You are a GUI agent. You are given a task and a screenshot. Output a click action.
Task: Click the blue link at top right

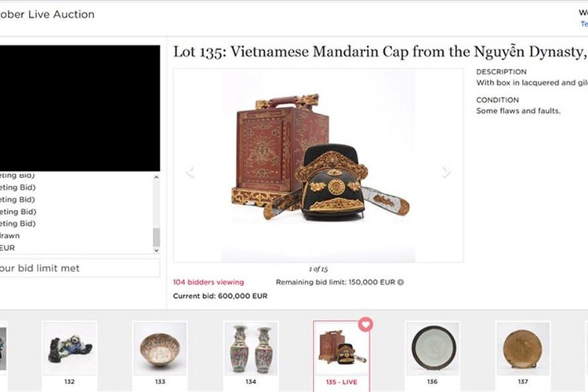(x=584, y=24)
